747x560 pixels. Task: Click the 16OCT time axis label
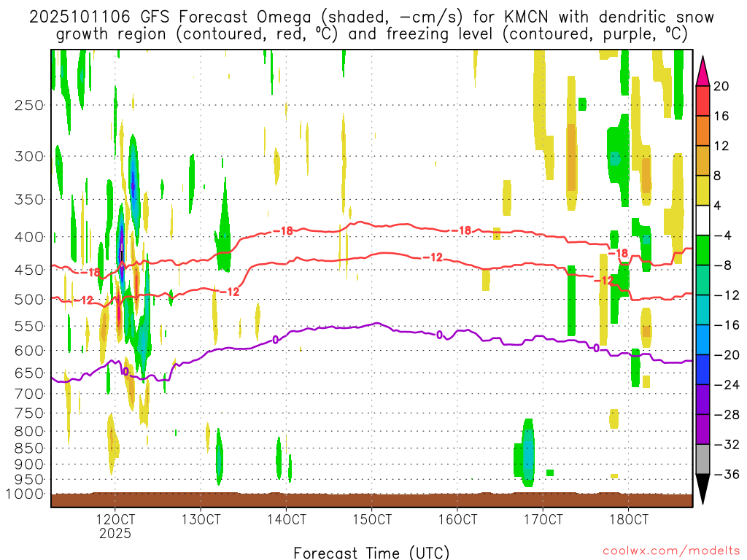coord(457,519)
